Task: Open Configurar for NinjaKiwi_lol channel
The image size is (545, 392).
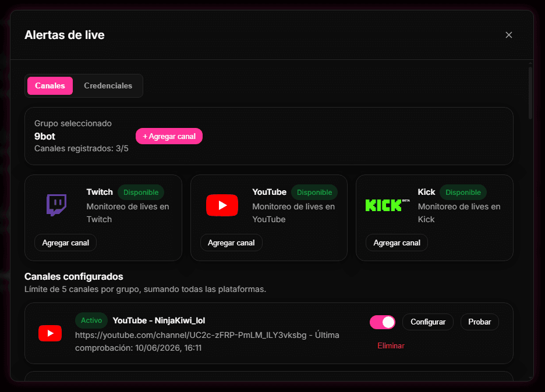Action: (x=428, y=322)
